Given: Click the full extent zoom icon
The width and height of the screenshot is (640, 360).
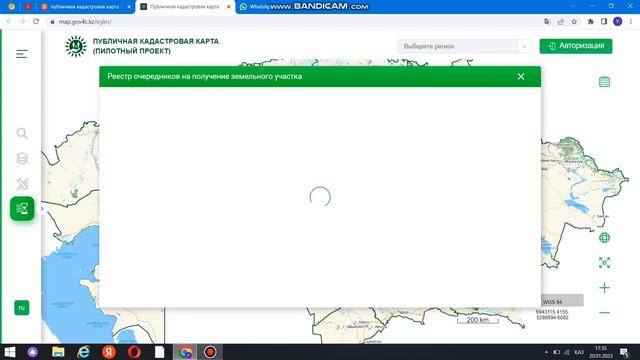Looking at the screenshot, I should click(604, 263).
